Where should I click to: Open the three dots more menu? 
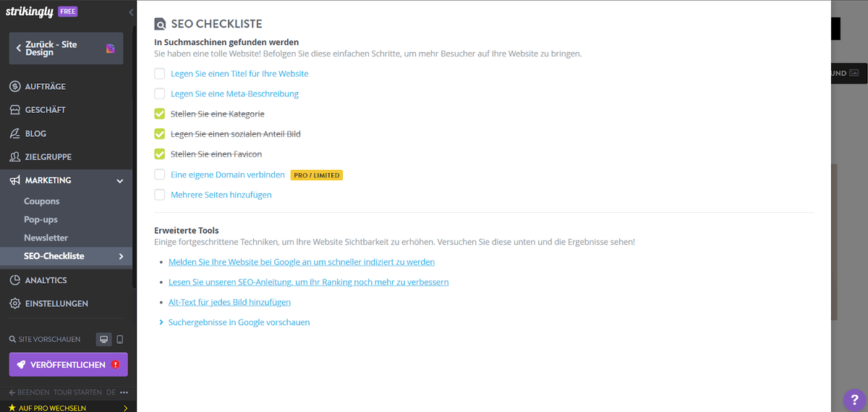[x=124, y=392]
